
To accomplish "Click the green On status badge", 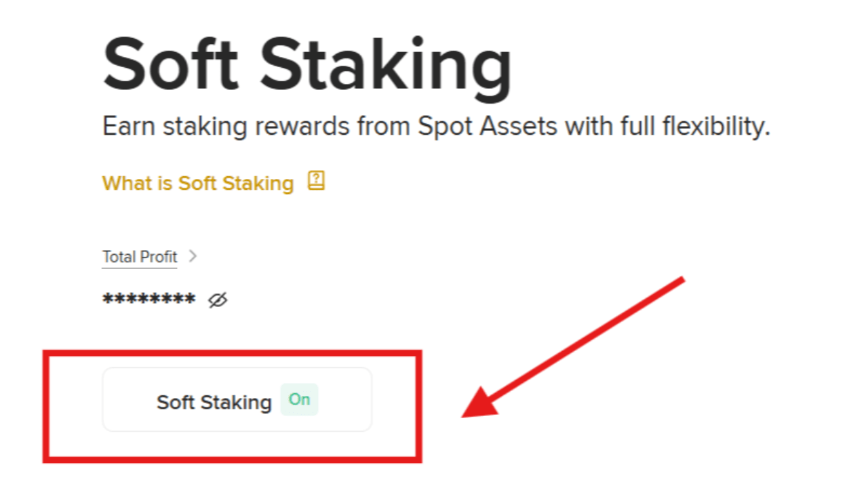I will pos(299,400).
